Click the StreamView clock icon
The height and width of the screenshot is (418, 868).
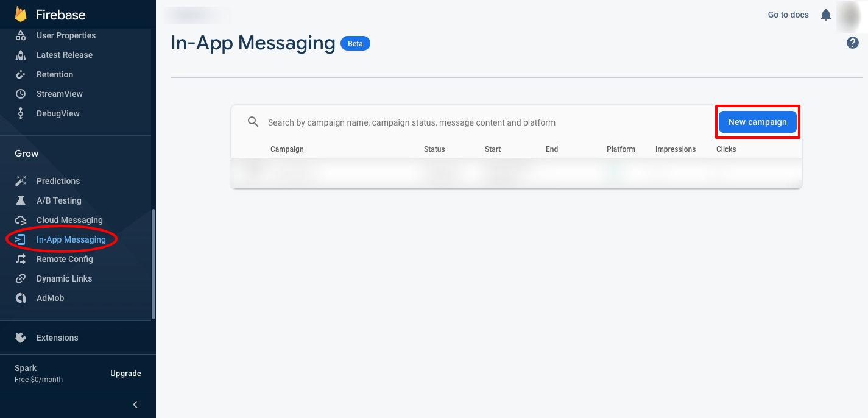21,94
